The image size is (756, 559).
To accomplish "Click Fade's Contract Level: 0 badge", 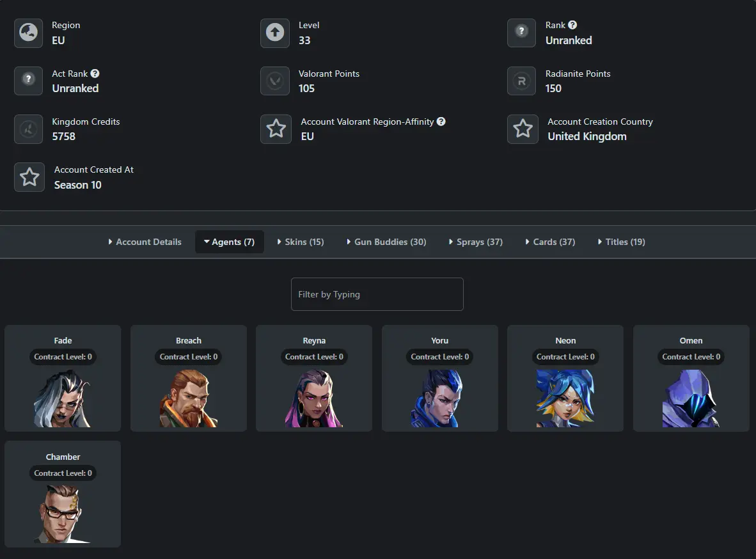I will click(x=63, y=357).
